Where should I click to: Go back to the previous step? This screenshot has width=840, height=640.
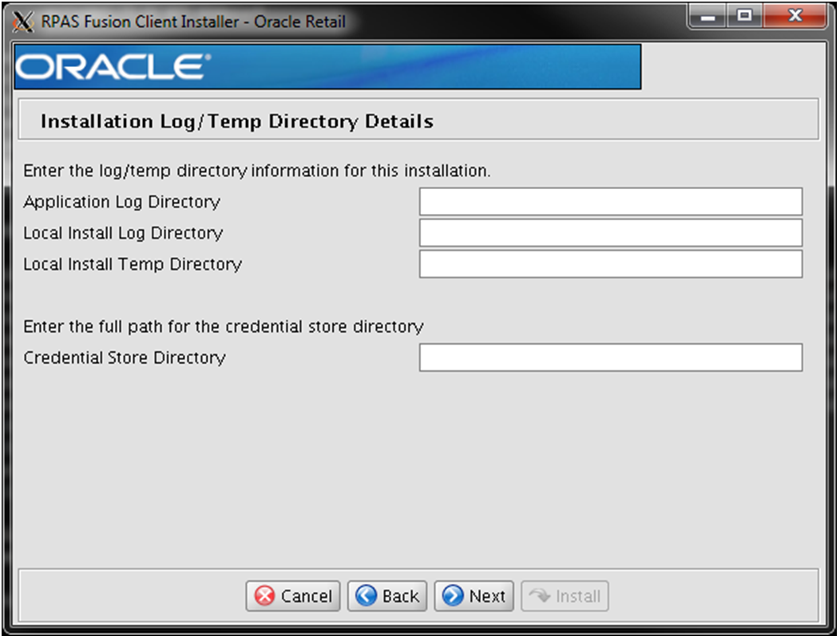pos(387,596)
